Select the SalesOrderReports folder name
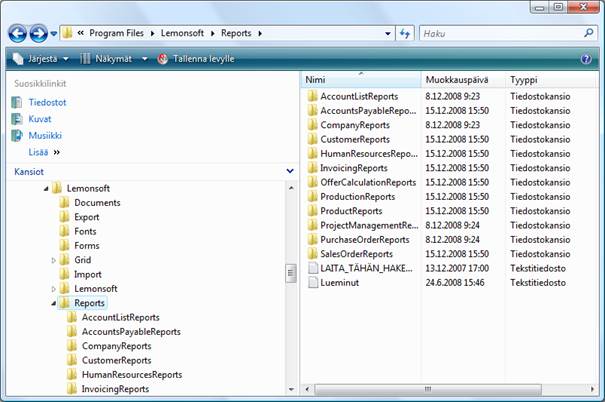The height and width of the screenshot is (402, 605). click(357, 253)
